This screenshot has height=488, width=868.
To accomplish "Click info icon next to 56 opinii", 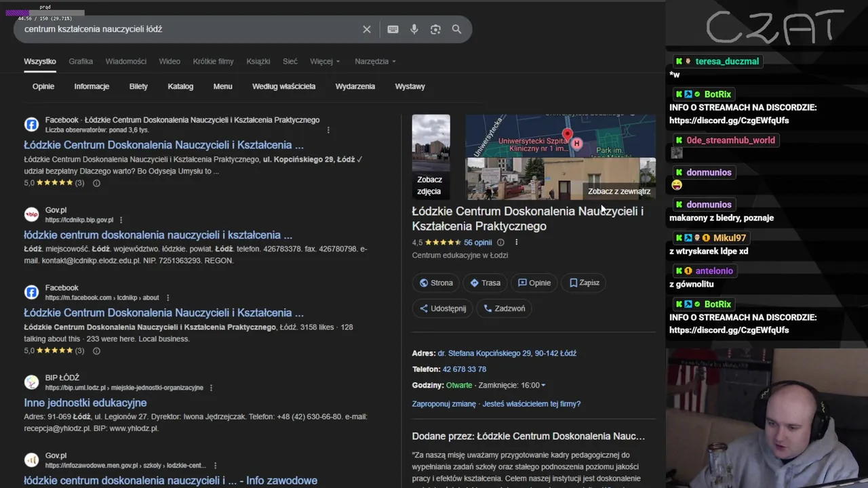I will 500,242.
